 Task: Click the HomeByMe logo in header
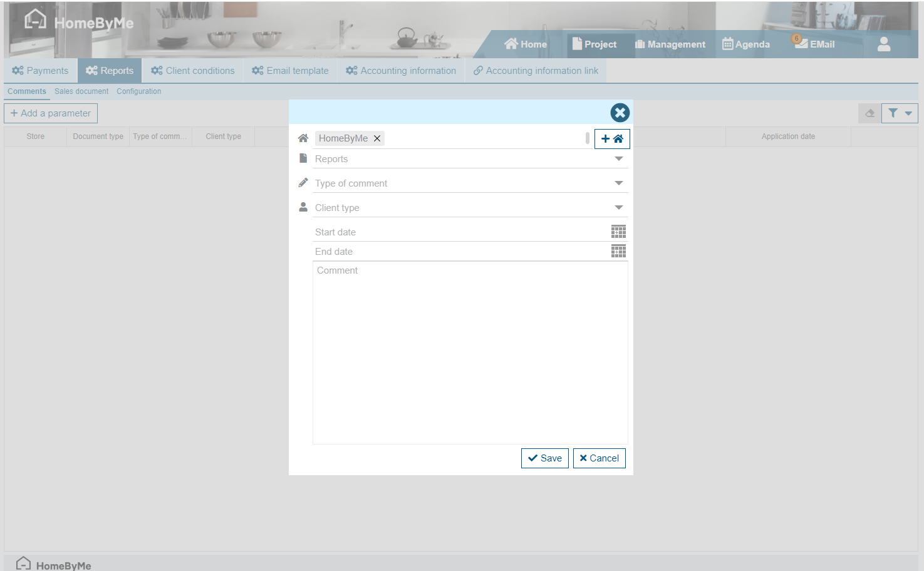79,23
